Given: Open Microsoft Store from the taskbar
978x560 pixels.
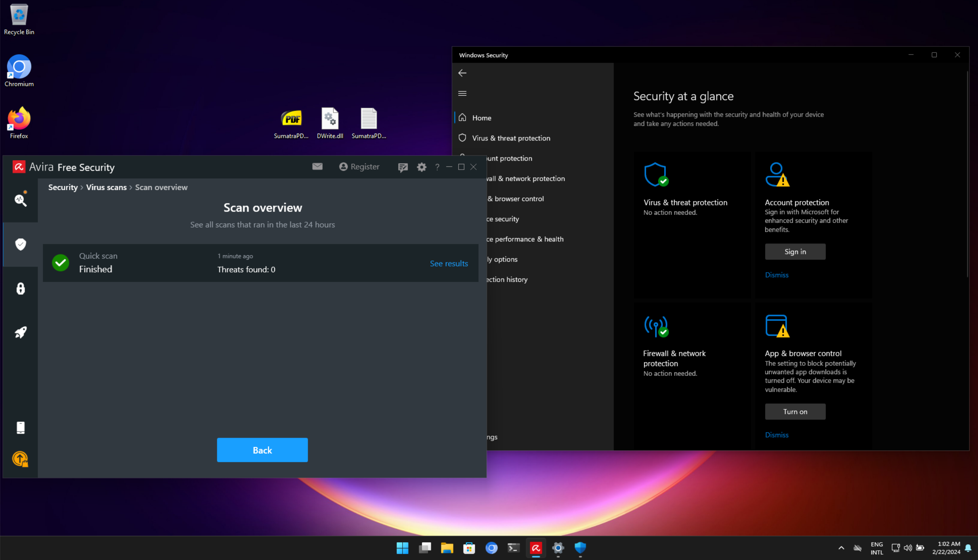Looking at the screenshot, I should [469, 548].
